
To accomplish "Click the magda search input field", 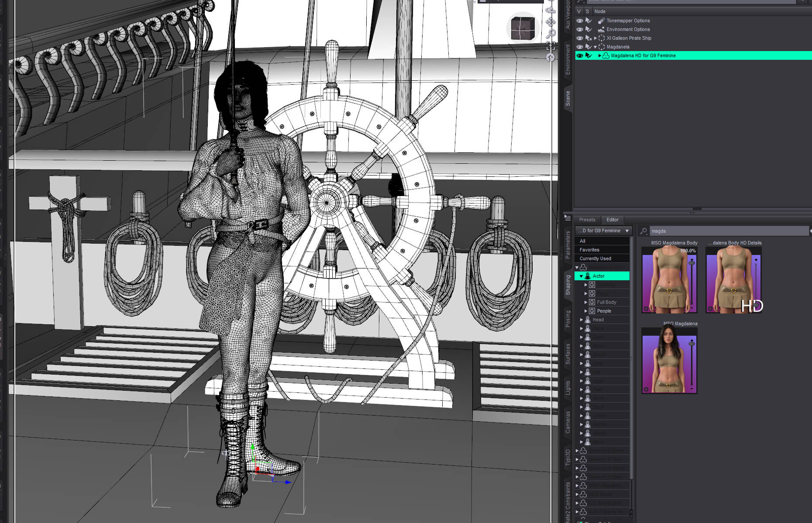I will coord(729,231).
